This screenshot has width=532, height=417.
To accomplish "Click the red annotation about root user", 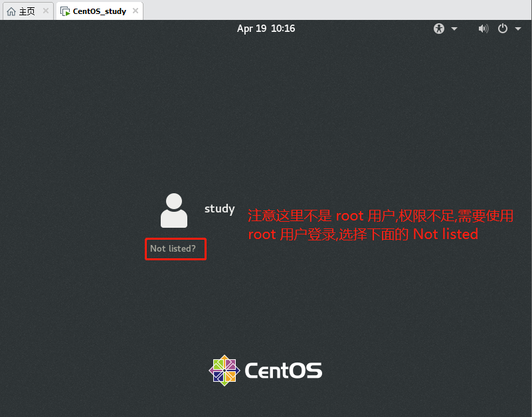I will [381, 216].
